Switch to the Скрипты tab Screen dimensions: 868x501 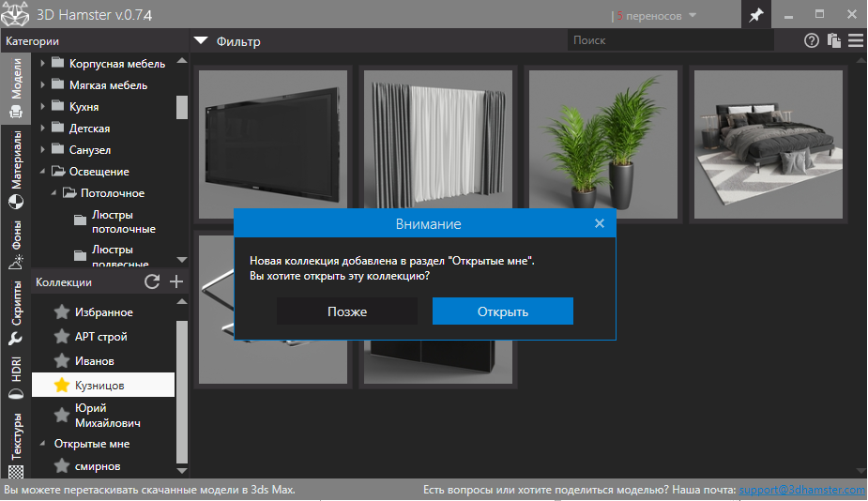tap(16, 312)
